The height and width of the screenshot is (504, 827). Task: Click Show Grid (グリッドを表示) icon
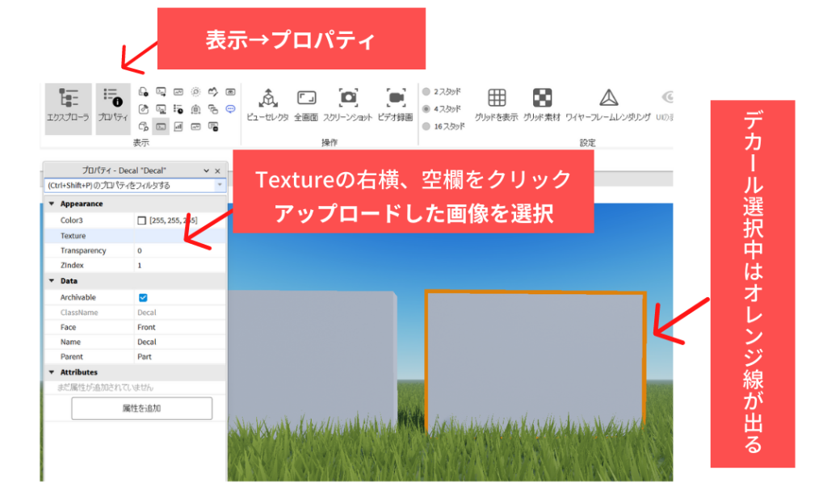coord(497,104)
